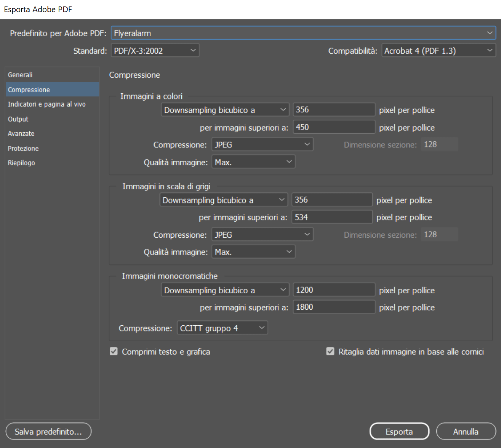The height and width of the screenshot is (448, 501).
Task: Show the Riepilogo section
Action: [21, 163]
